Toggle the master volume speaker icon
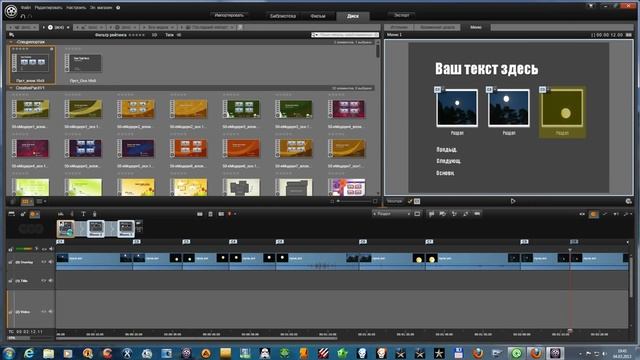Image resolution: width=640 pixels, height=360 pixels. (51, 249)
